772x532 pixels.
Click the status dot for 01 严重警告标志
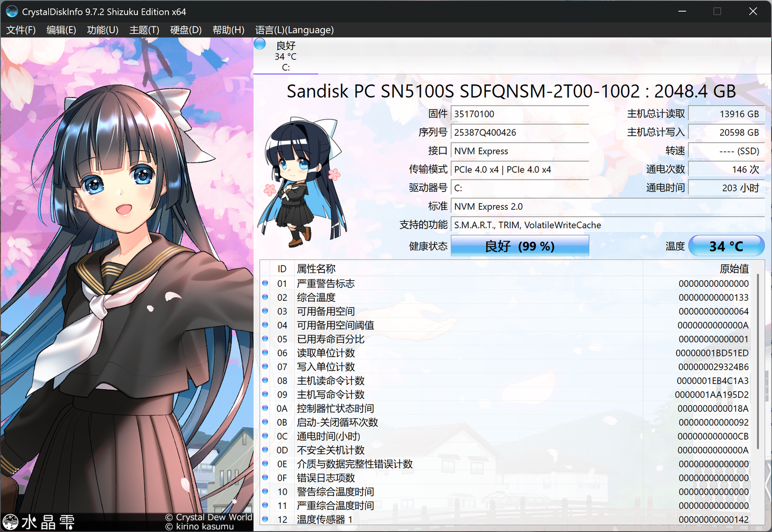[265, 283]
